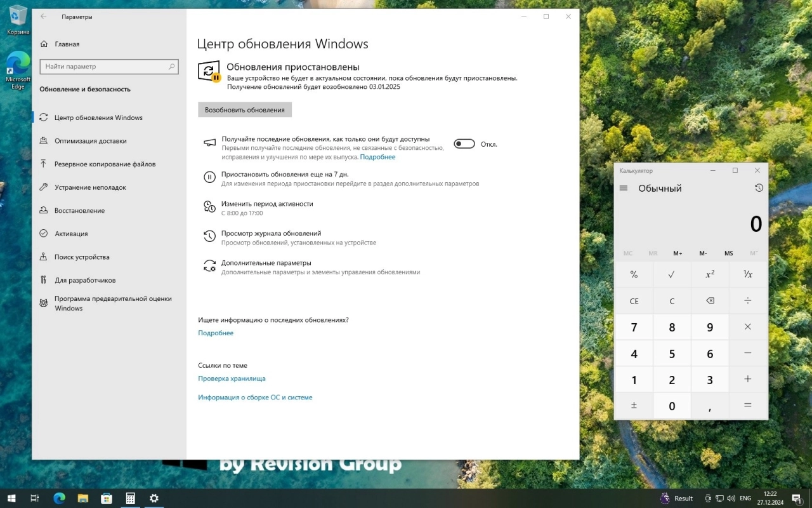Open Просмотр журнала обновлений
Image resolution: width=812 pixels, height=508 pixels.
coord(271,233)
